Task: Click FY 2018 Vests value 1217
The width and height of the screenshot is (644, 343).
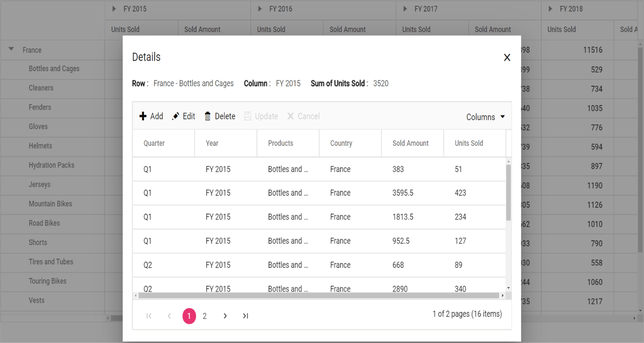Action: pyautogui.click(x=577, y=301)
